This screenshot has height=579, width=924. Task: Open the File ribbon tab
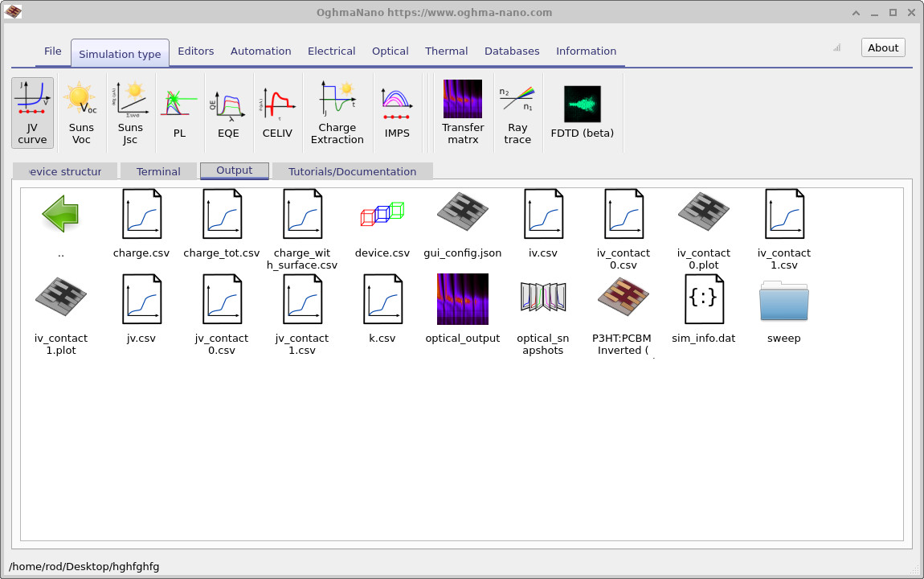(x=52, y=51)
